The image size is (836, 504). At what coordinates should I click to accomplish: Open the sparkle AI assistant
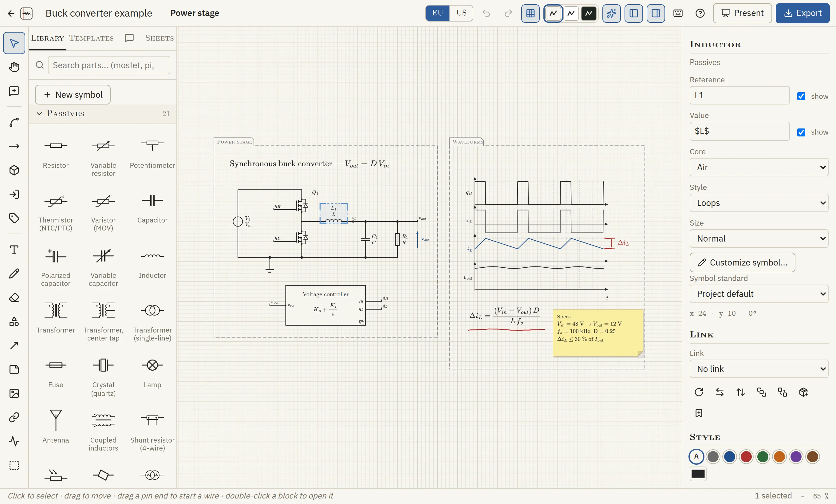(611, 13)
